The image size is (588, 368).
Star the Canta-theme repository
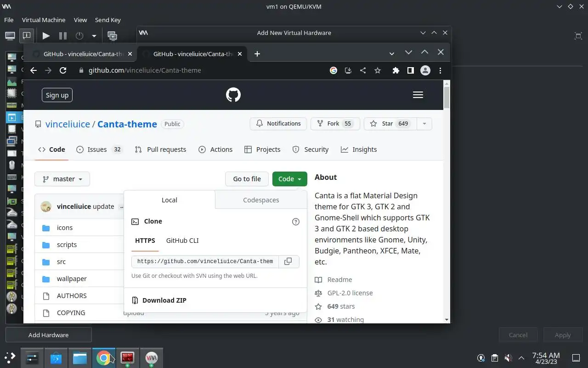coord(390,124)
